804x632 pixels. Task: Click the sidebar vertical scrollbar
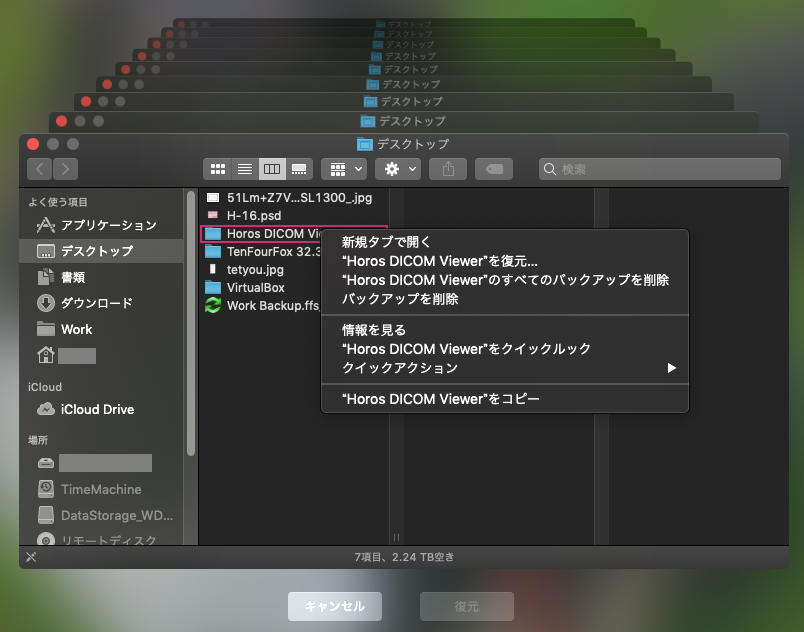tap(191, 323)
